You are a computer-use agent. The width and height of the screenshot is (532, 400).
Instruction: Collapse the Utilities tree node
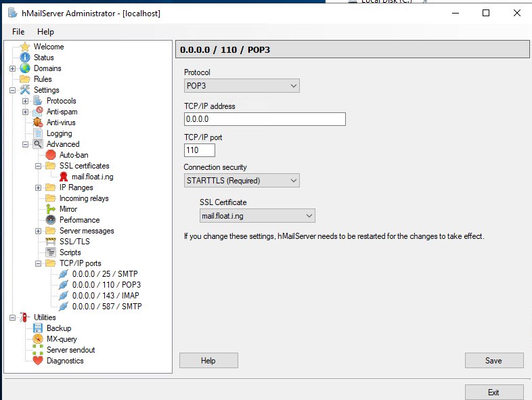coord(13,318)
